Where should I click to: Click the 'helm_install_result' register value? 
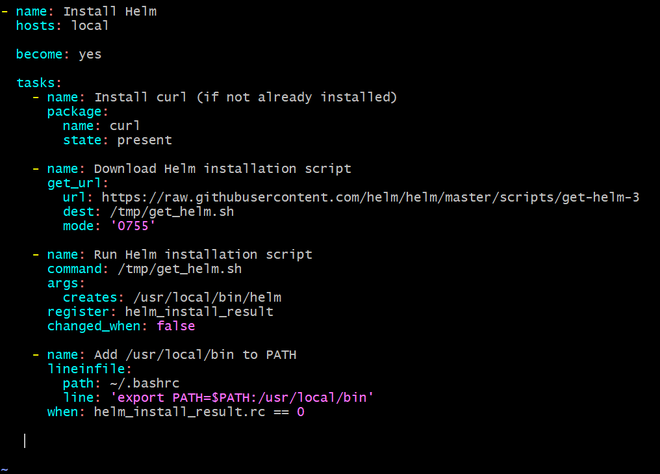pyautogui.click(x=199, y=312)
